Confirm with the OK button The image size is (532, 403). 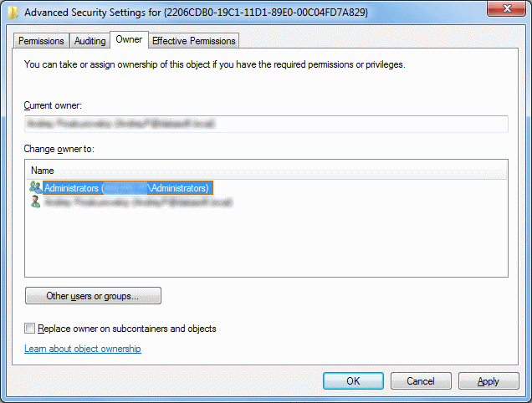click(353, 381)
